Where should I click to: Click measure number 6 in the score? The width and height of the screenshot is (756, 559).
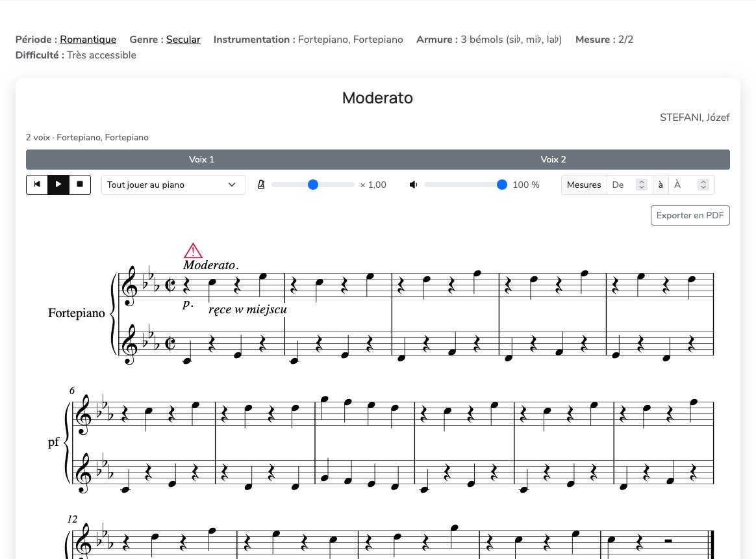(72, 391)
